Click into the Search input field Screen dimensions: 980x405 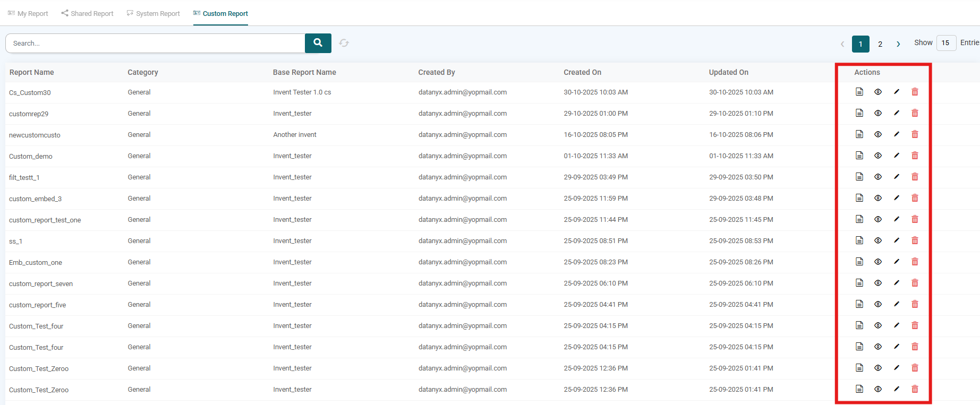155,43
